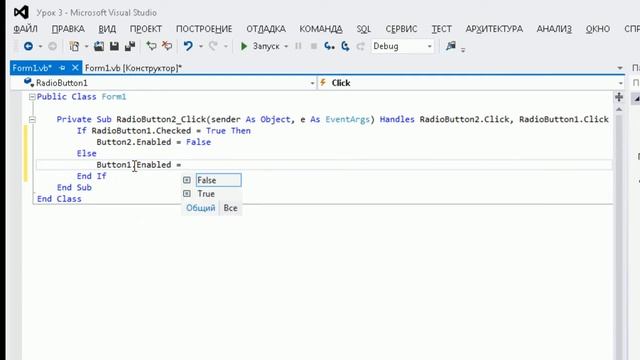The width and height of the screenshot is (640, 360).
Task: Click the Comment selected lines icon
Action: click(x=151, y=46)
